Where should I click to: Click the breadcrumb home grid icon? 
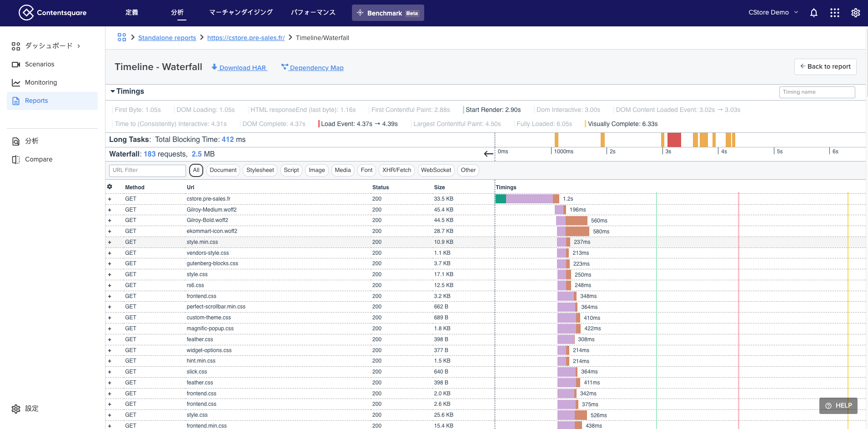pyautogui.click(x=121, y=37)
